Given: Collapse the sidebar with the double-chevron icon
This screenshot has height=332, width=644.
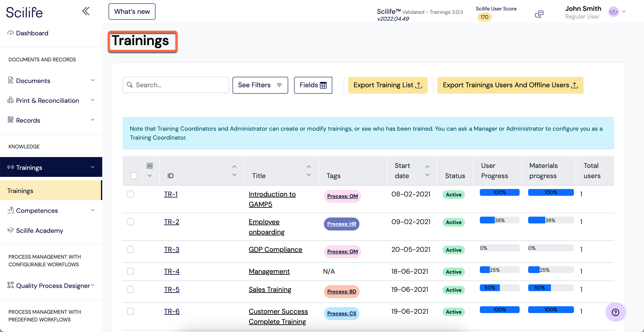Looking at the screenshot, I should (86, 11).
